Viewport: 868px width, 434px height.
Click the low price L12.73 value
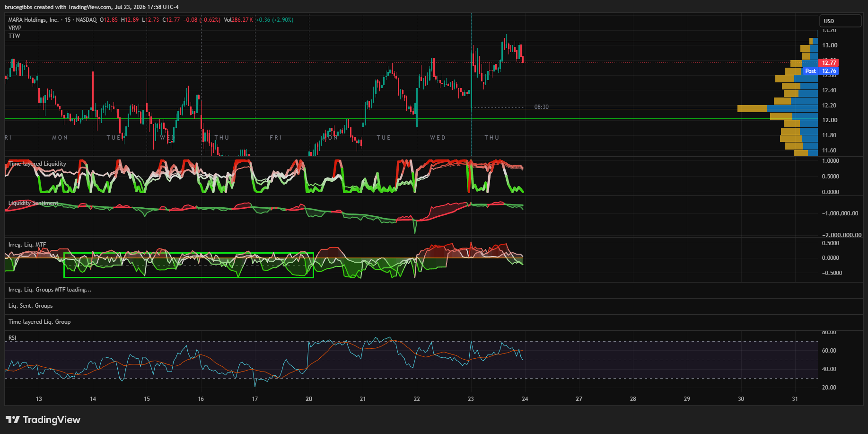[x=150, y=20]
